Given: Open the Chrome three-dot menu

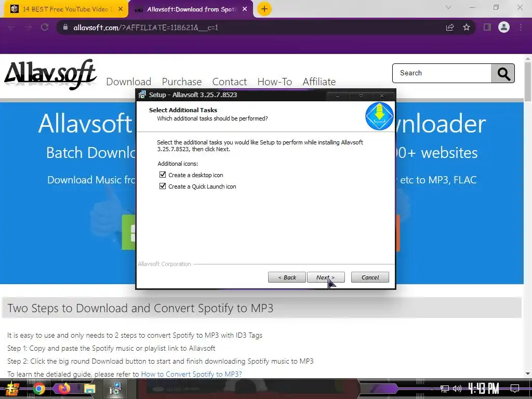Looking at the screenshot, I should coord(521,27).
